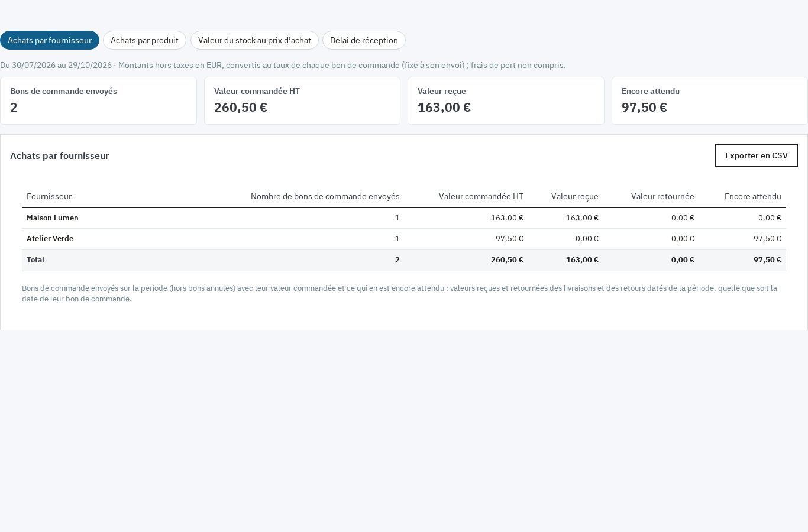808x532 pixels.
Task: Select the Achats par fournisseur tab
Action: (x=50, y=40)
